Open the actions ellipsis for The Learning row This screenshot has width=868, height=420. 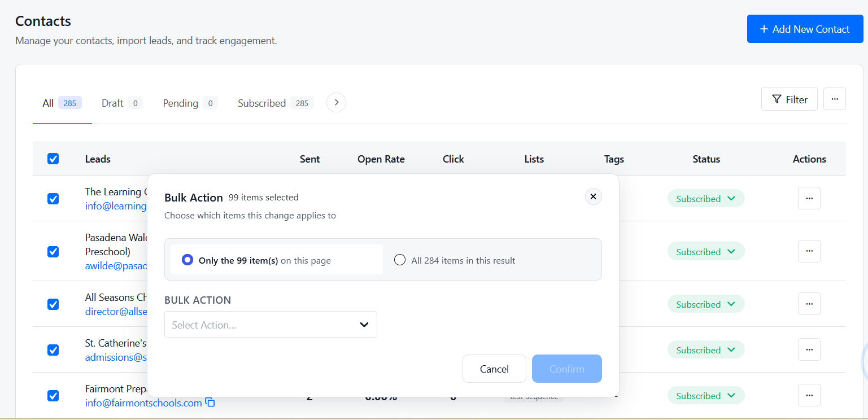[x=809, y=198]
